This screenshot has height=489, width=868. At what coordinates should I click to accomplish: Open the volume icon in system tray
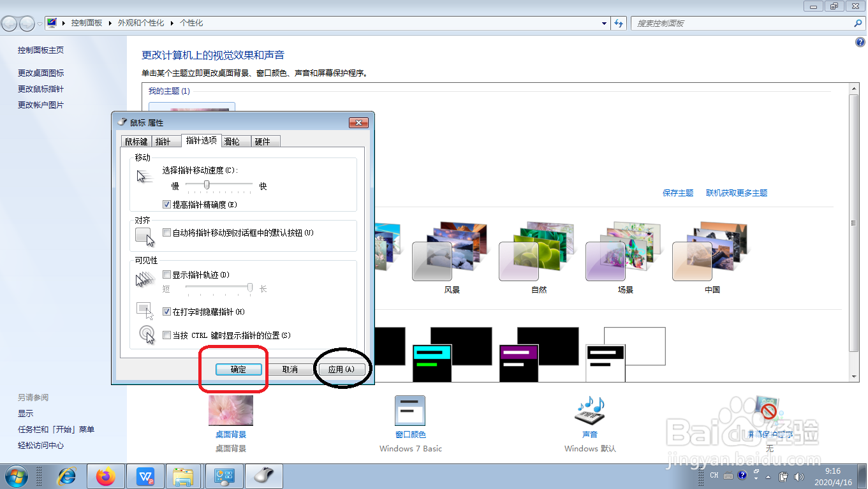pyautogui.click(x=799, y=475)
